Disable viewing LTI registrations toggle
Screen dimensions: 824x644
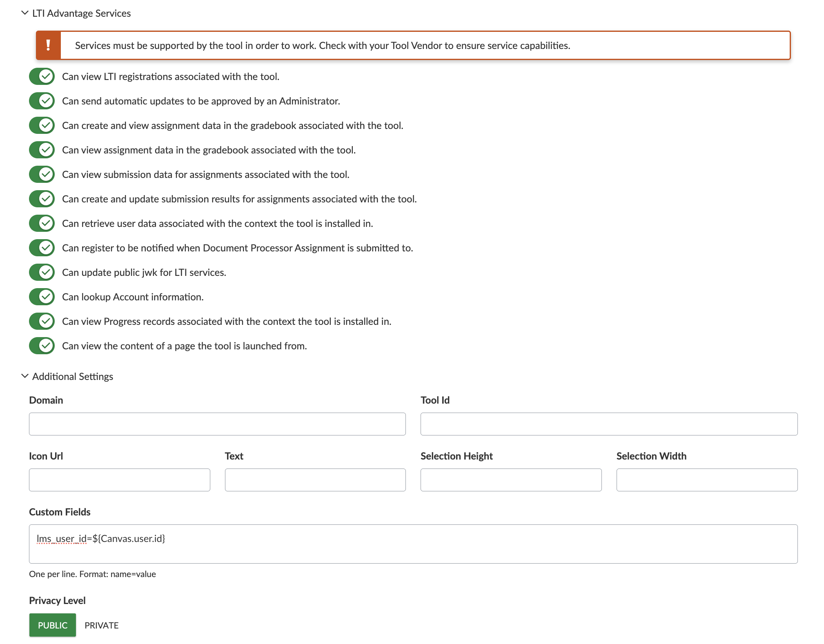point(42,76)
